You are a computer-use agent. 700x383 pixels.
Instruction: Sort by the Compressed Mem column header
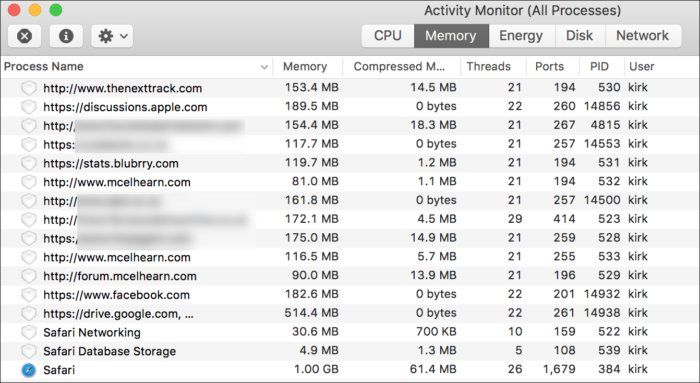399,67
